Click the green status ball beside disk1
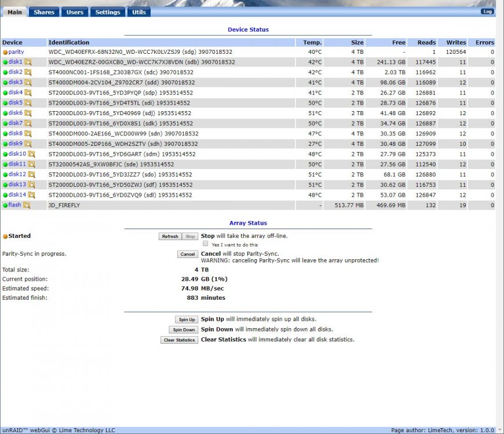Viewport: 504px width, 434px height. pyautogui.click(x=5, y=62)
